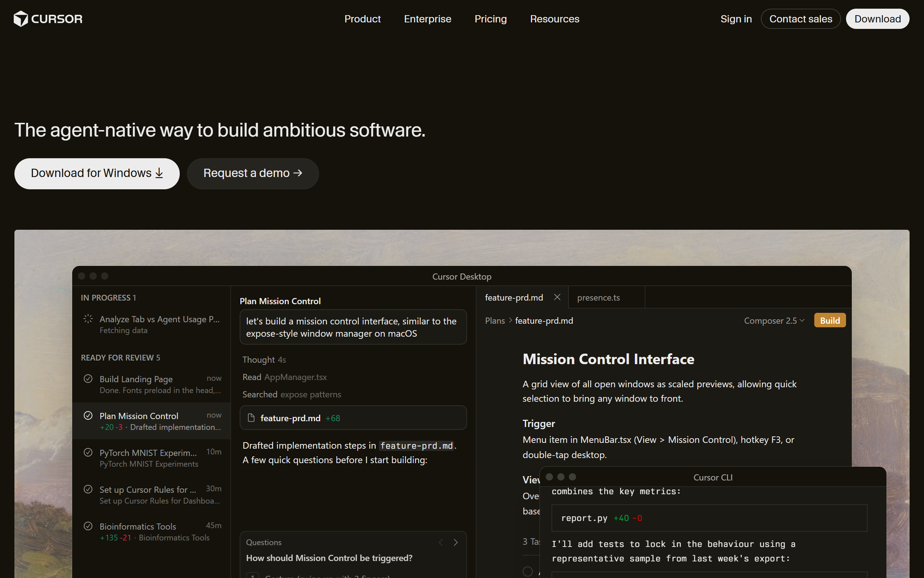Click the Contact sales button
The height and width of the screenshot is (578, 924).
click(800, 19)
